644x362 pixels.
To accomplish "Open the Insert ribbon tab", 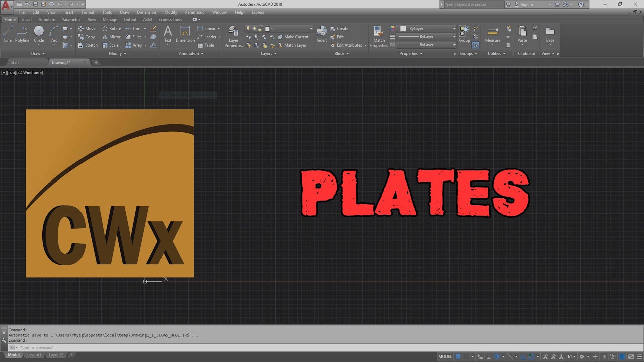I will (x=27, y=20).
